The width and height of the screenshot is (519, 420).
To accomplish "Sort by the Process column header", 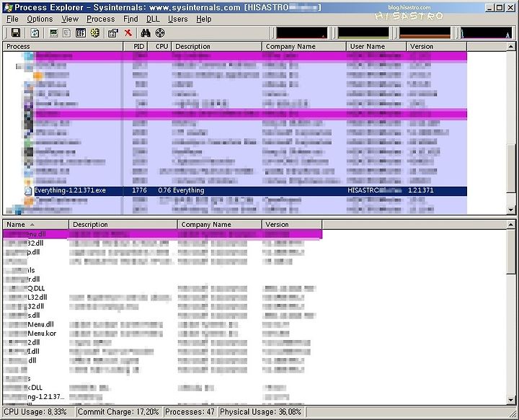I will coord(63,47).
